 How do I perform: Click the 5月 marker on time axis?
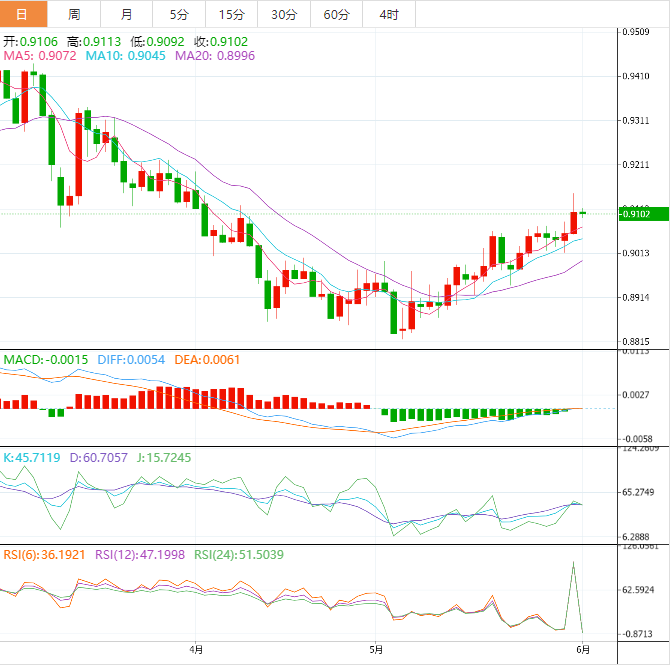point(376,648)
